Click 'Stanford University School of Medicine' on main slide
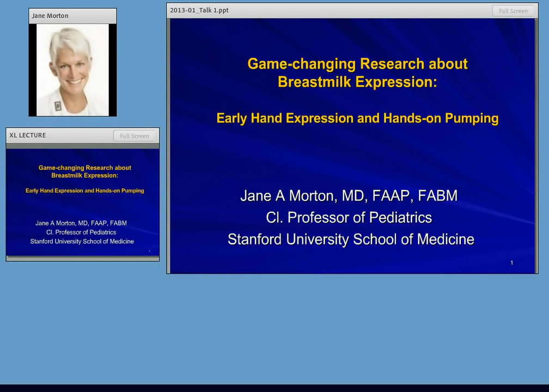 click(351, 240)
